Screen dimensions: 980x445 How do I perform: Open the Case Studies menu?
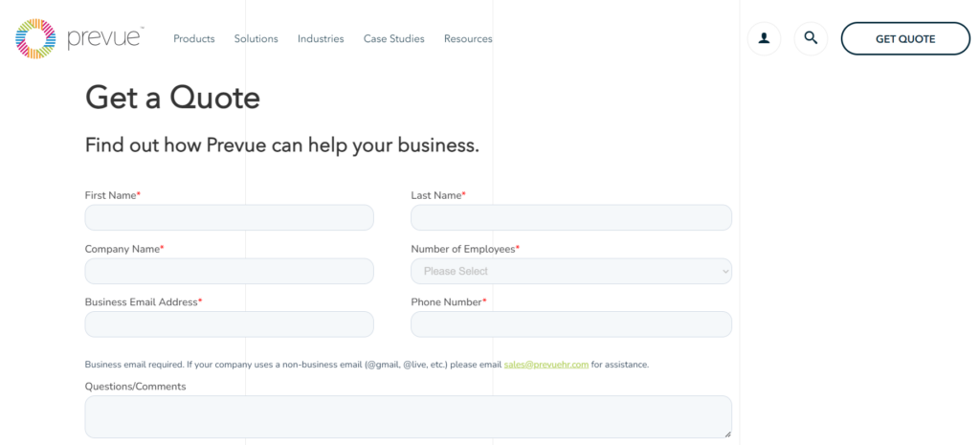[x=393, y=38]
